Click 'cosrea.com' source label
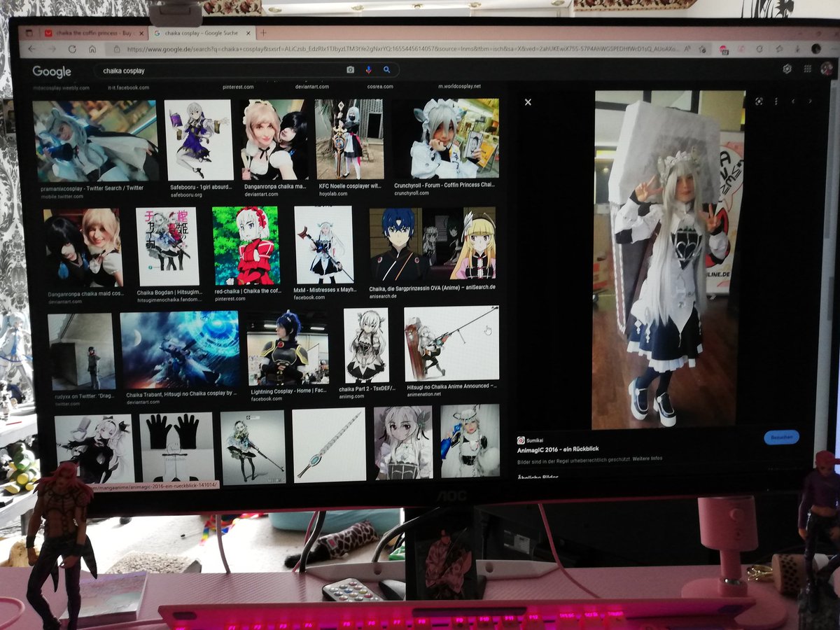The height and width of the screenshot is (630, 840). tap(380, 87)
